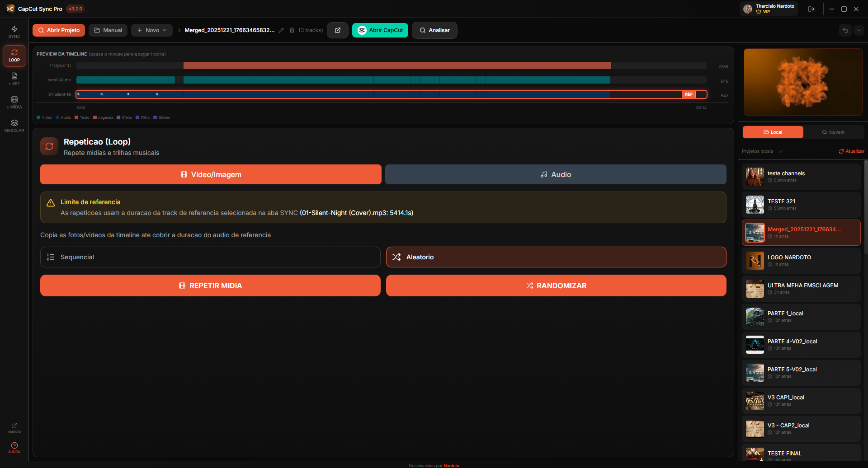
Task: Open the + SRT subtitle tool
Action: point(14,79)
